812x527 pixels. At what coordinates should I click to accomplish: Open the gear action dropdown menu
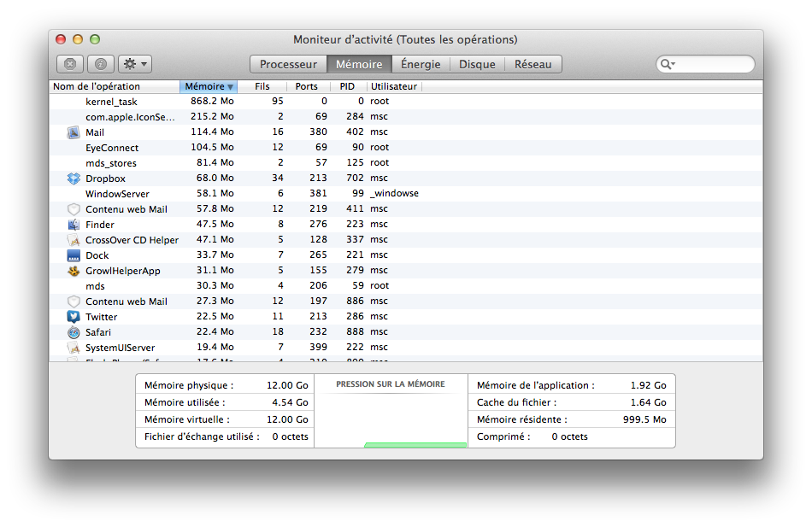134,64
